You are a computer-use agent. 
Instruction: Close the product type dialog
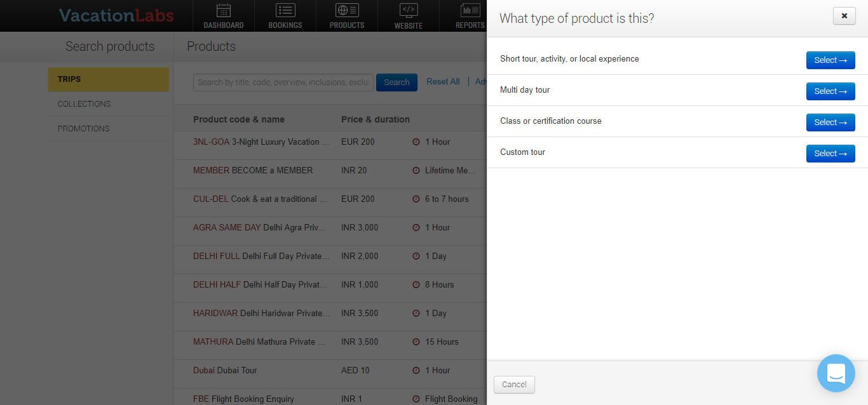tap(844, 17)
